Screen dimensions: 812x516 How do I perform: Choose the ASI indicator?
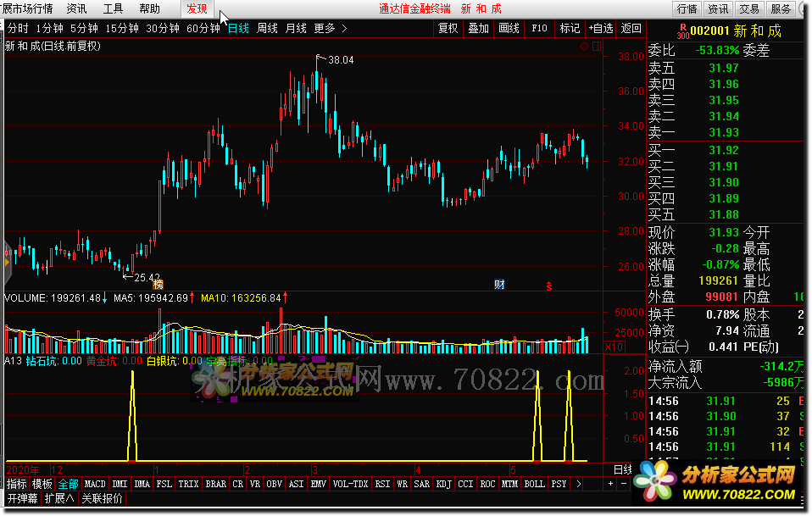click(296, 484)
